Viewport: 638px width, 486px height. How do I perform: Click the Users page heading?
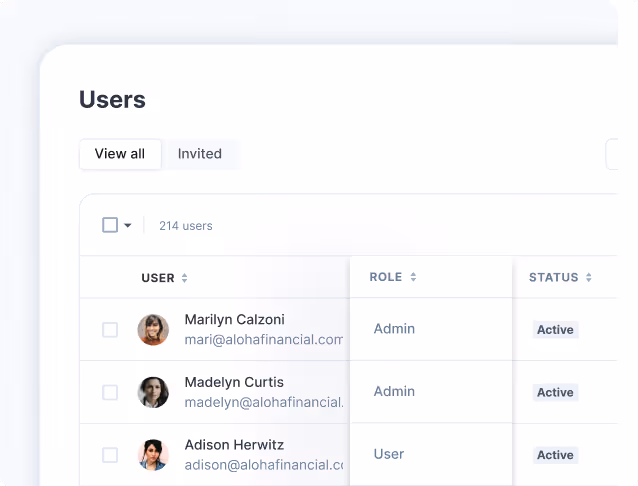[112, 100]
